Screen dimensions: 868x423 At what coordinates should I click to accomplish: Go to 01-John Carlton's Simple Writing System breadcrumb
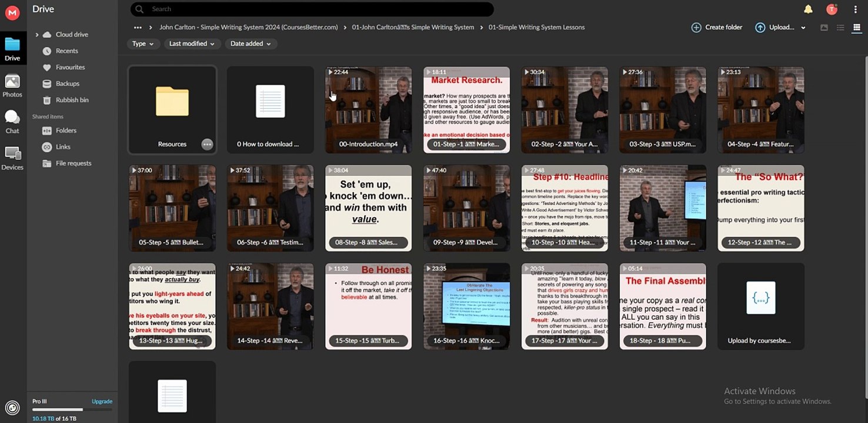[413, 27]
